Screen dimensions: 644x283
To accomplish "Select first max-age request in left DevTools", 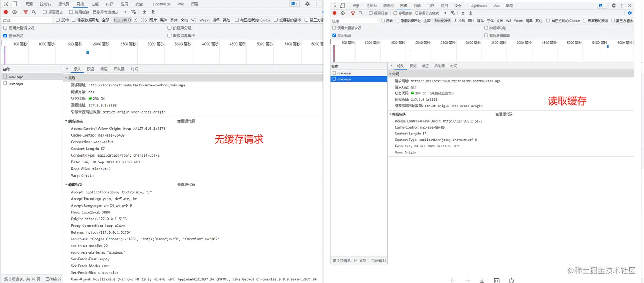I will coord(32,77).
